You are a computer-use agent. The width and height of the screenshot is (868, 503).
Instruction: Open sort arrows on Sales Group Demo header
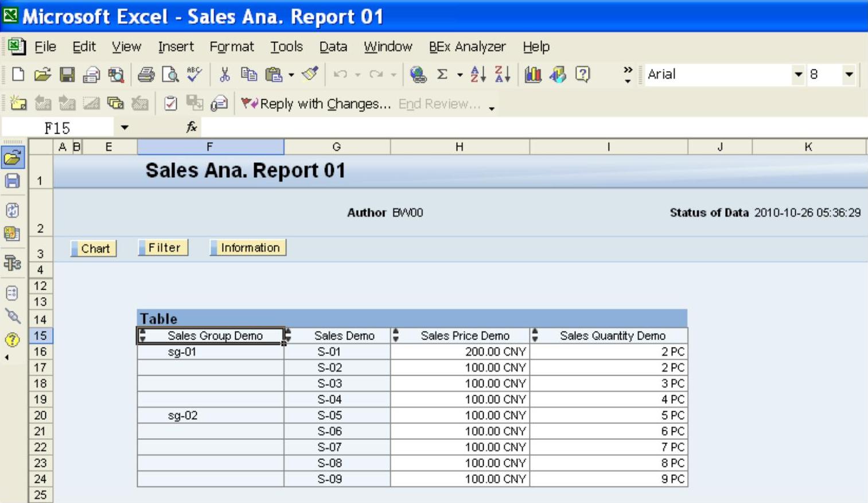click(x=143, y=336)
